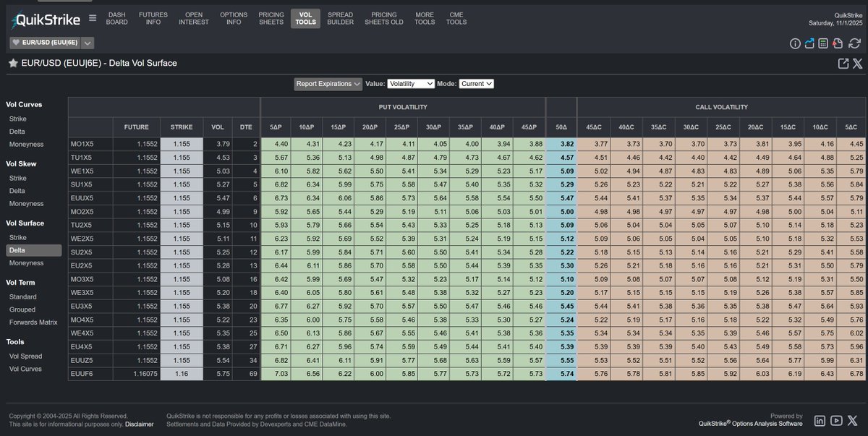The height and width of the screenshot is (436, 868).
Task: Expand the EUR/USD product dropdown arrow
Action: [x=88, y=43]
